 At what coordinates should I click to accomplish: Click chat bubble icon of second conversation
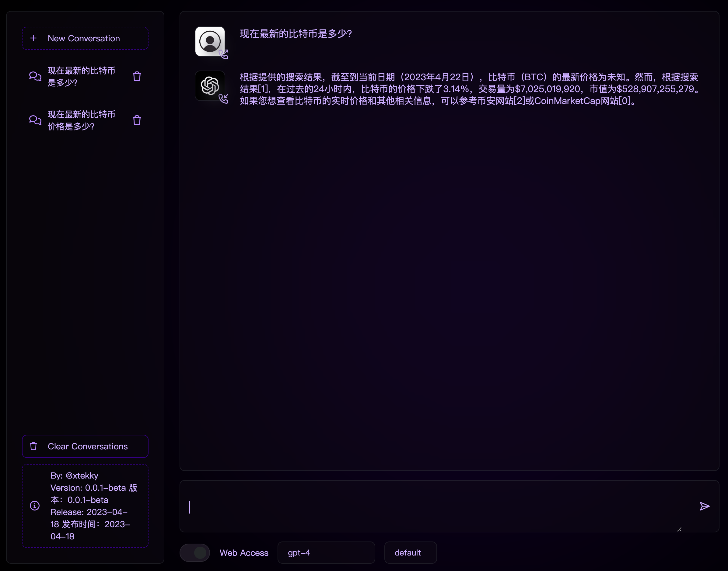click(35, 120)
